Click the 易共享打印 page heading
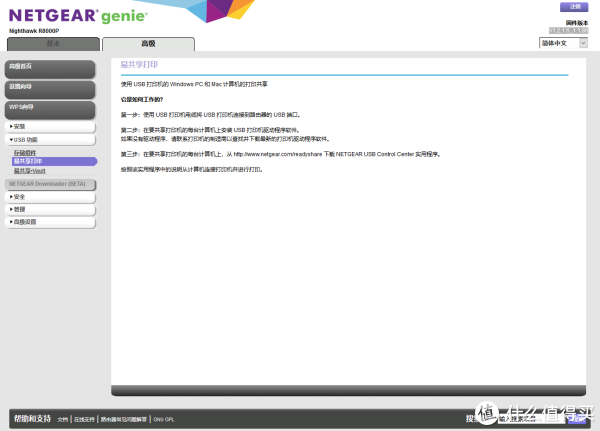 click(139, 65)
